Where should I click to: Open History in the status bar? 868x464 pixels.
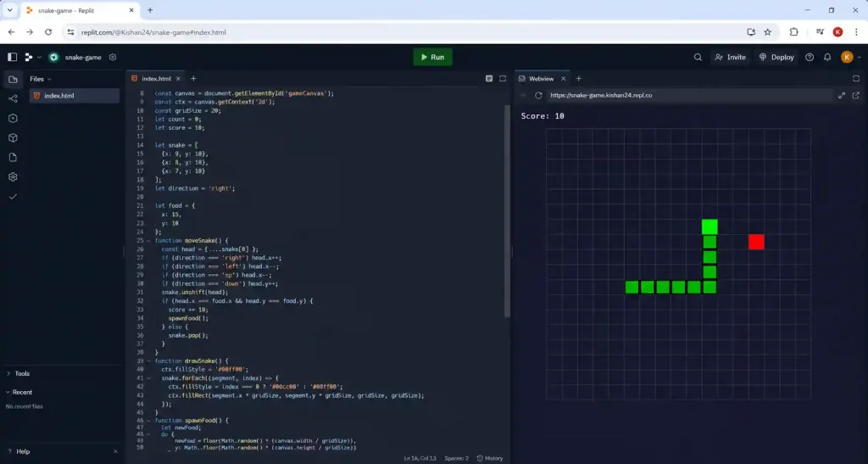coord(490,458)
